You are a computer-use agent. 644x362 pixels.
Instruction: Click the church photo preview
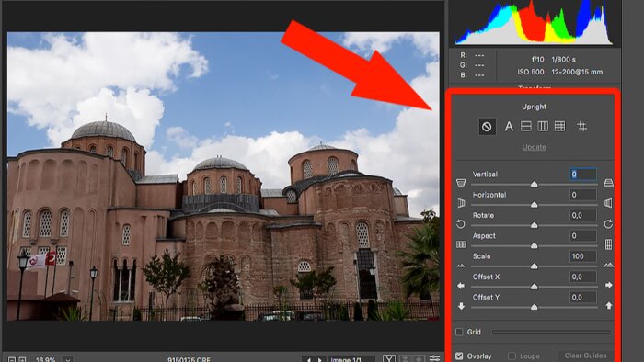223,176
